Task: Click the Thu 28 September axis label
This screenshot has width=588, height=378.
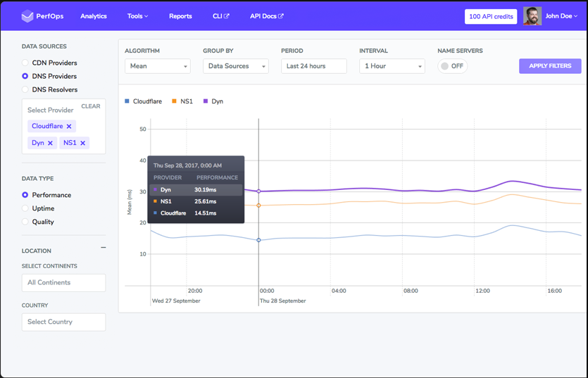Action: pyautogui.click(x=283, y=301)
